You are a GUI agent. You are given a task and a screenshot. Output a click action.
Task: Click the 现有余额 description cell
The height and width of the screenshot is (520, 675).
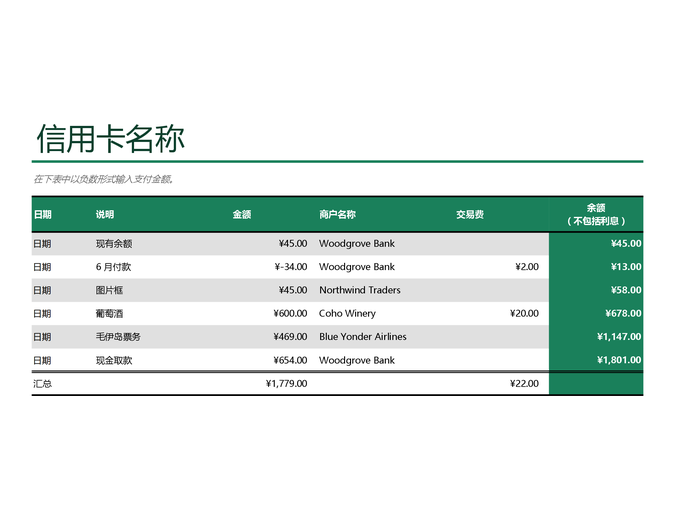tap(114, 244)
